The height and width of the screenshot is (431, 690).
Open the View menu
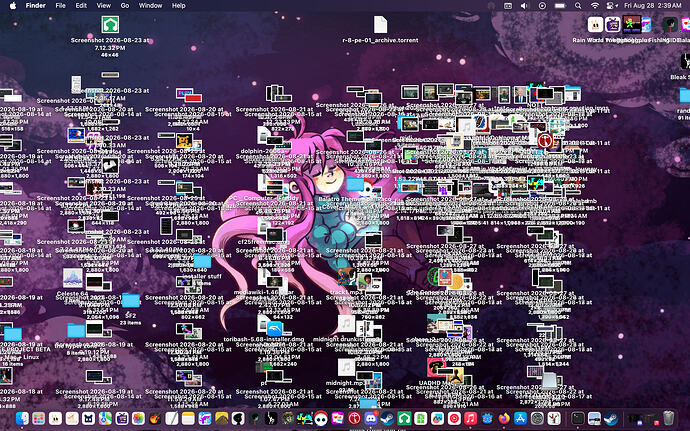[103, 6]
